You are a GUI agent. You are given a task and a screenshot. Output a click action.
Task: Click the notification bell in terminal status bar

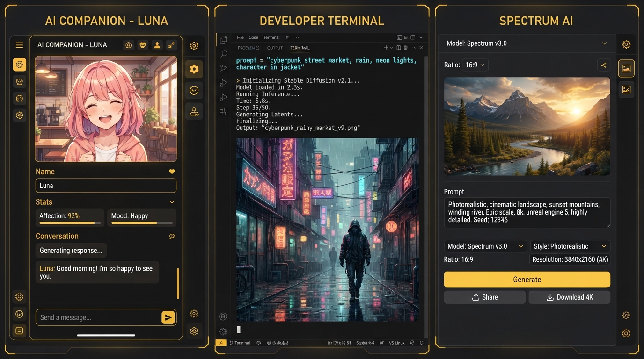pos(422,343)
